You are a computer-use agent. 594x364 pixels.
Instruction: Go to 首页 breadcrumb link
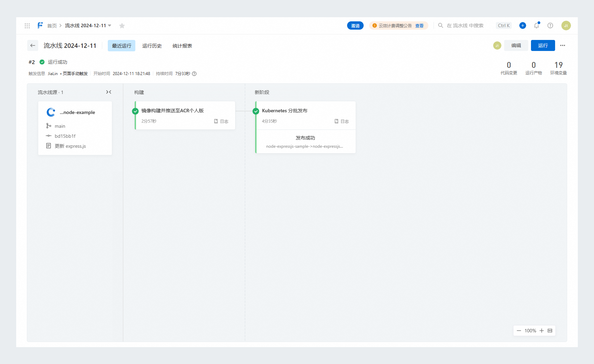pos(52,26)
